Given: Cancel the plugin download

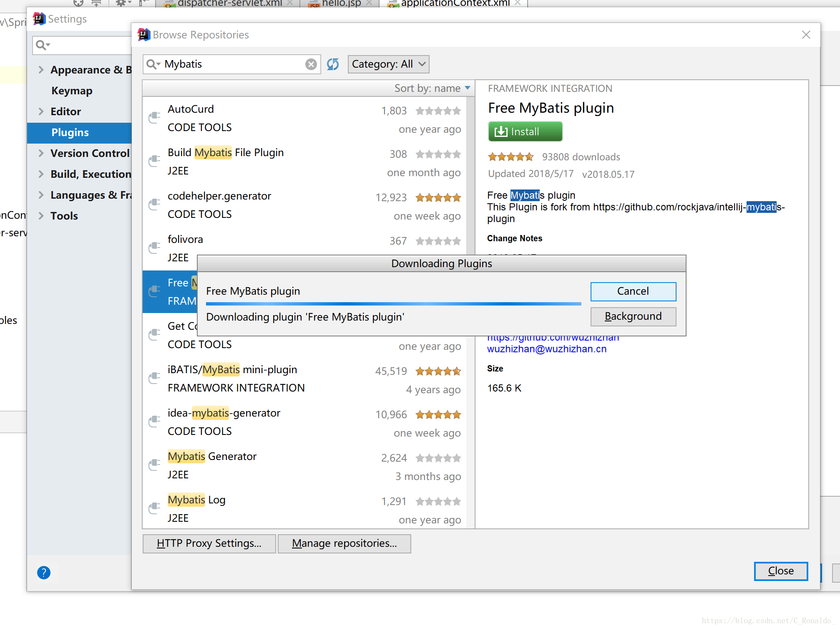Looking at the screenshot, I should (x=633, y=291).
